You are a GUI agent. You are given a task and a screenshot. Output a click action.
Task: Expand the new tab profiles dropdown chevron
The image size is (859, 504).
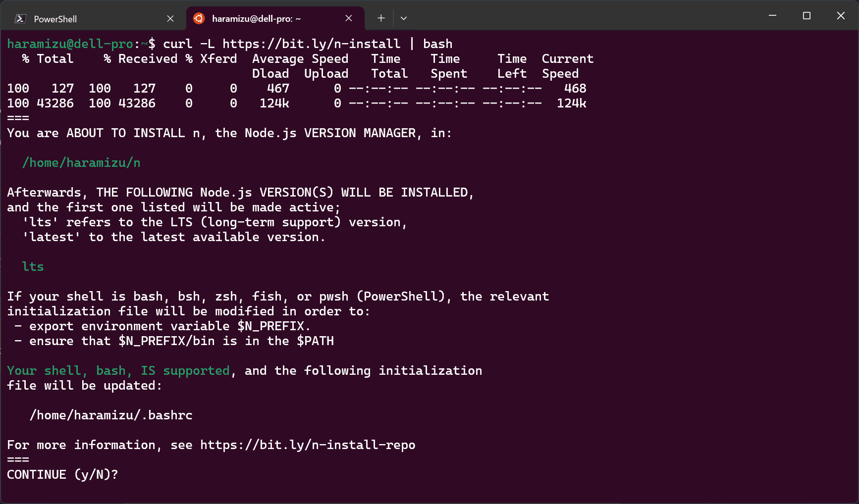tap(404, 18)
